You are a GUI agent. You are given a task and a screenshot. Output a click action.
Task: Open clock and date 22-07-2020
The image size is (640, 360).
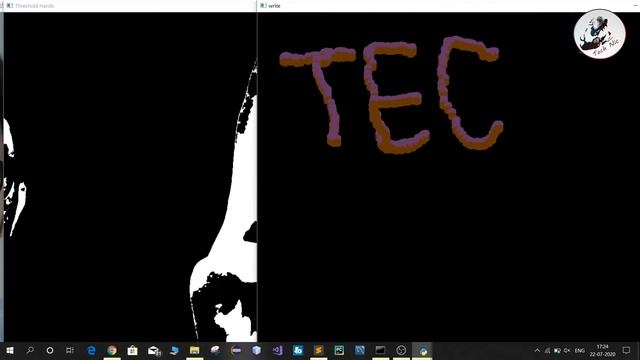tap(602, 350)
